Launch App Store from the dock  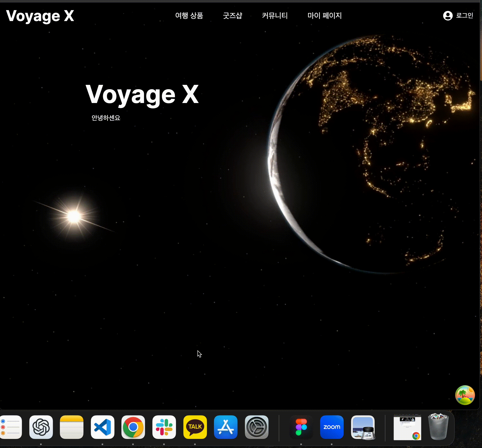tap(226, 427)
